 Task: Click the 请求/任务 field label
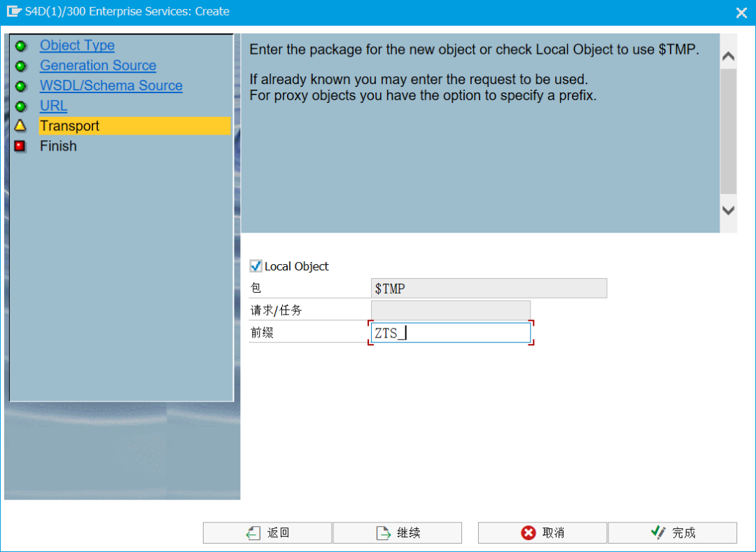pos(276,310)
